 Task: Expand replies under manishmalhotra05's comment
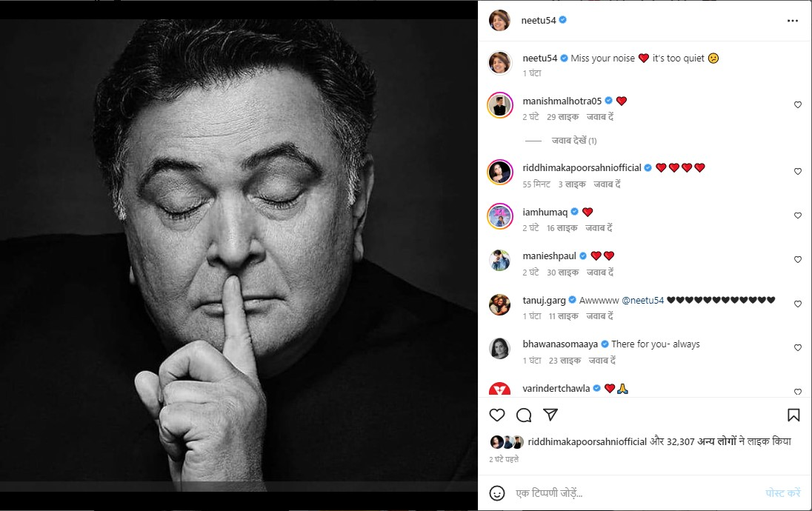[574, 141]
